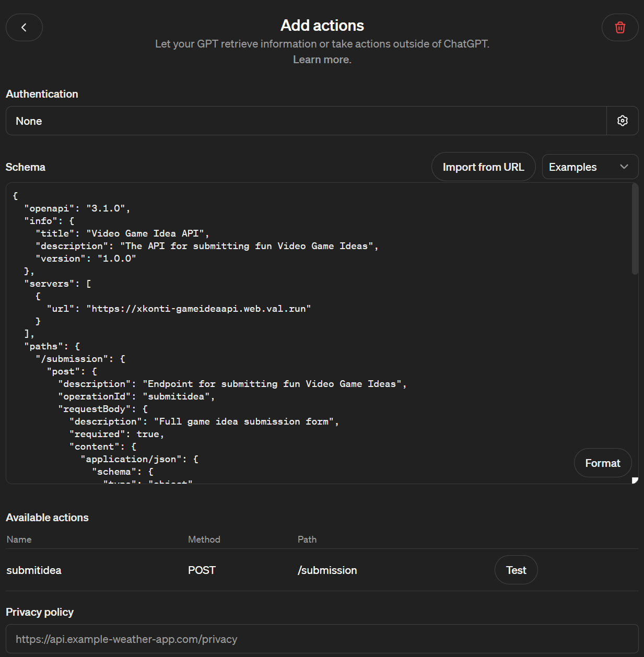Click Import from URL
This screenshot has height=657, width=644.
(x=483, y=167)
